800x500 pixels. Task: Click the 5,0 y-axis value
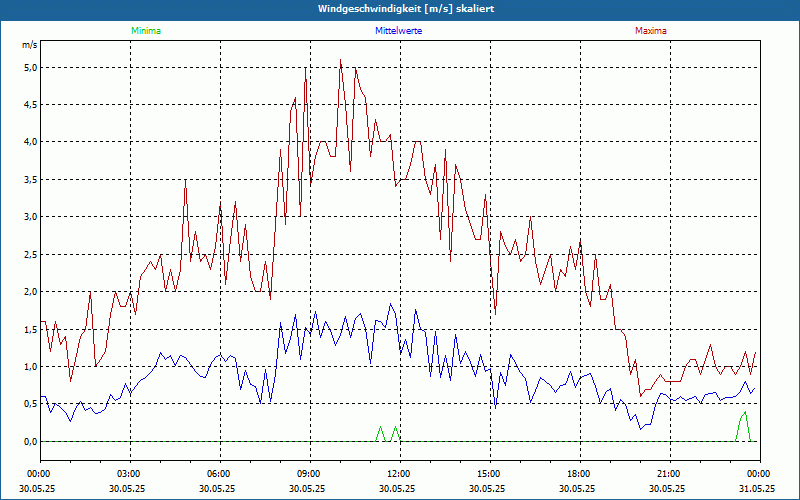pyautogui.click(x=31, y=67)
